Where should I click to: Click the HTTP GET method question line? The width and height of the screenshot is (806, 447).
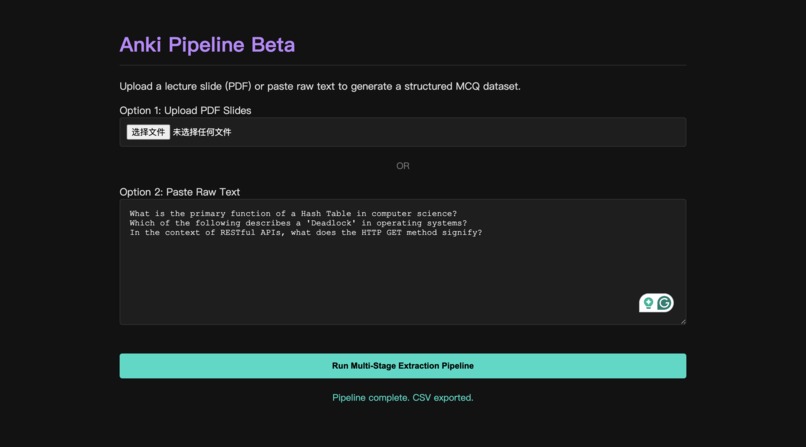306,233
